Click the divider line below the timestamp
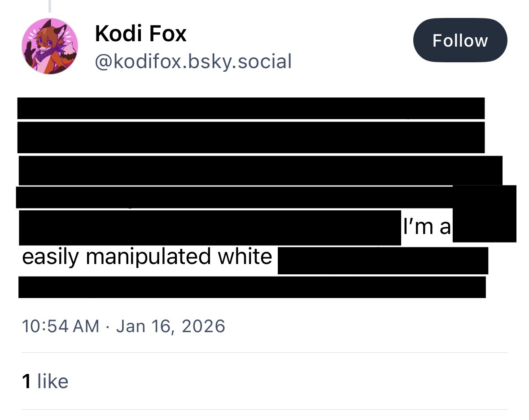 click(x=264, y=353)
